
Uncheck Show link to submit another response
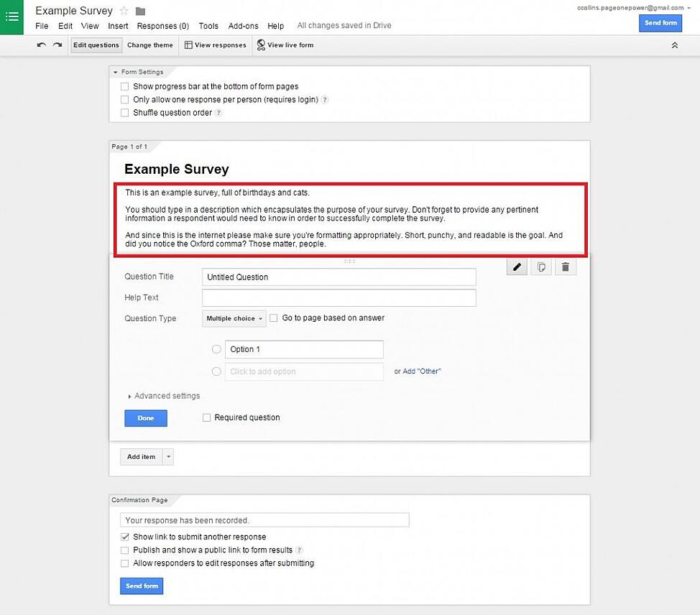click(x=124, y=537)
